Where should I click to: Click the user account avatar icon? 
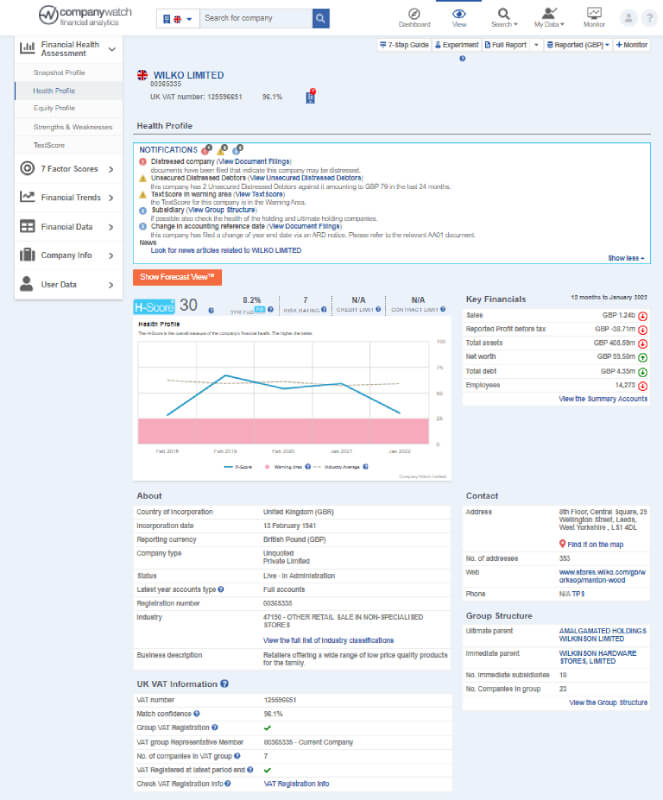(x=629, y=18)
